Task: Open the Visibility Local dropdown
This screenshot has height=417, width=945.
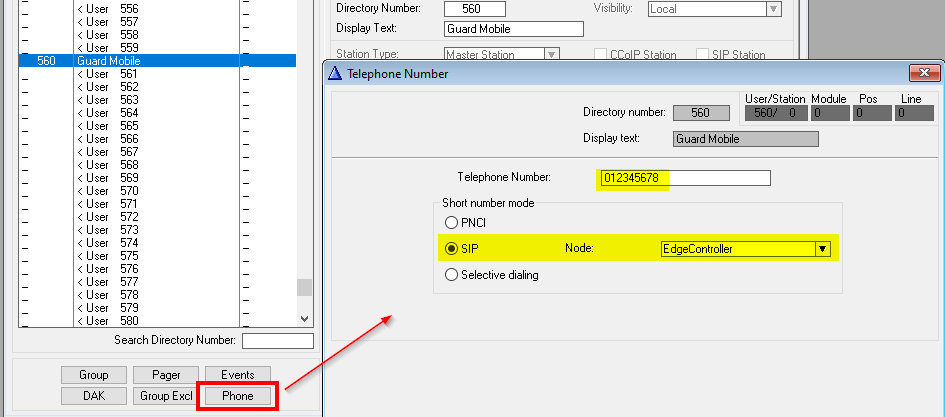Action: (x=774, y=9)
